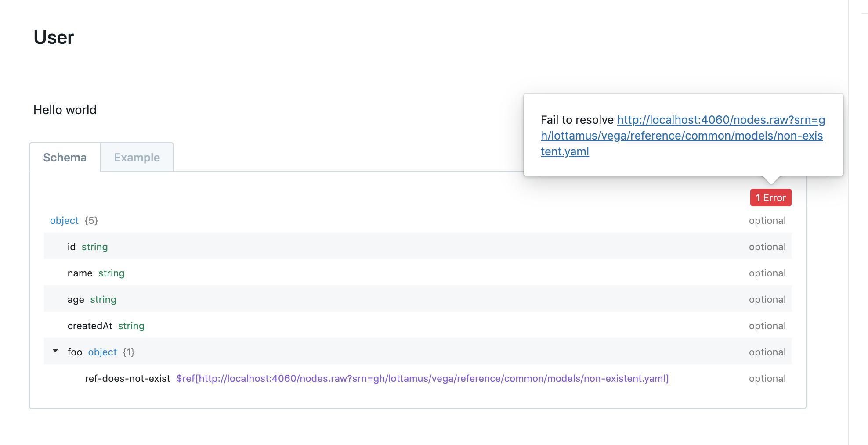Switch to the Example tab
The height and width of the screenshot is (445, 868).
tap(137, 157)
